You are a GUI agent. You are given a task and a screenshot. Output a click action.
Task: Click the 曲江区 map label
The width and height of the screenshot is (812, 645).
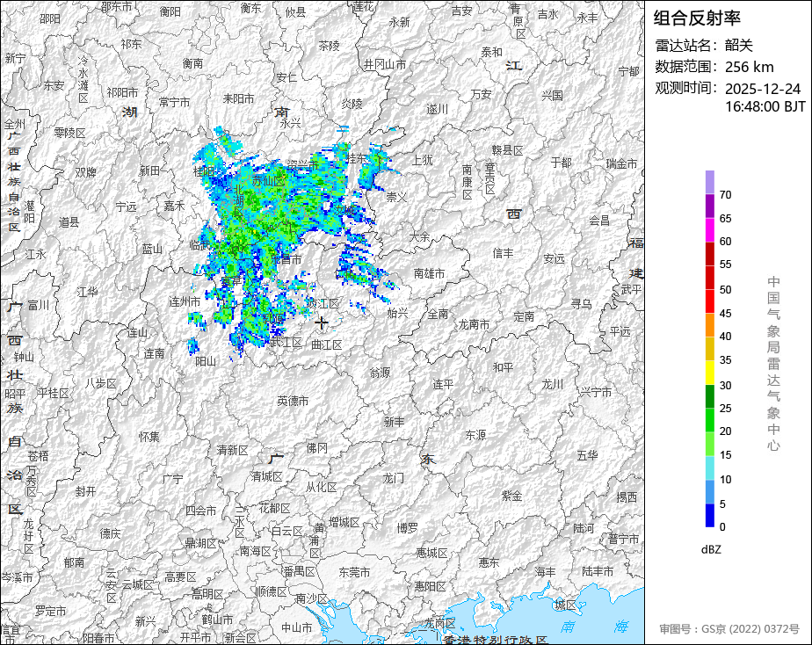coord(327,344)
